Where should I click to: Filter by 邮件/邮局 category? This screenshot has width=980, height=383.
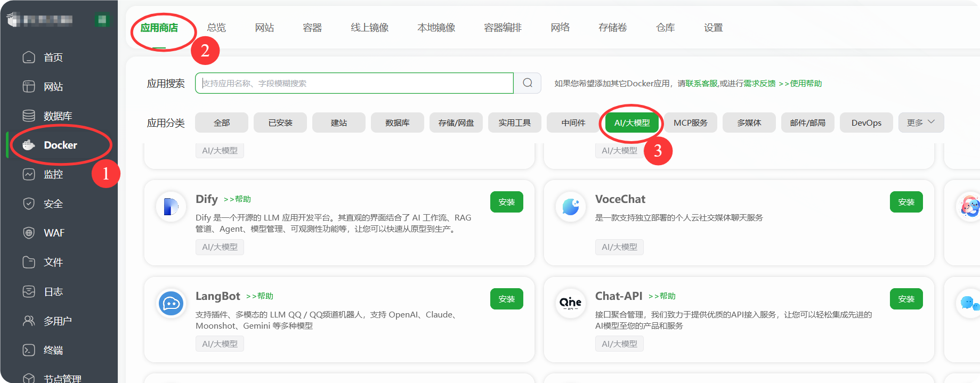point(808,123)
